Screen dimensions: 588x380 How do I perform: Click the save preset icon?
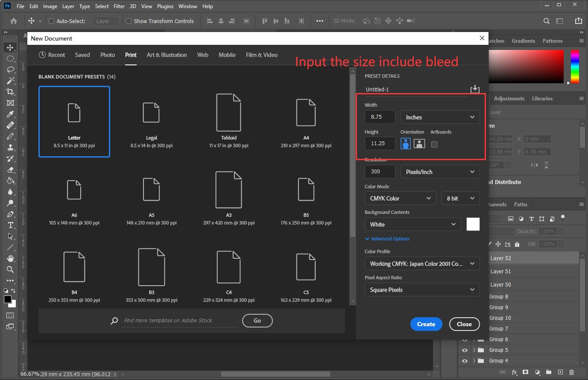(475, 89)
